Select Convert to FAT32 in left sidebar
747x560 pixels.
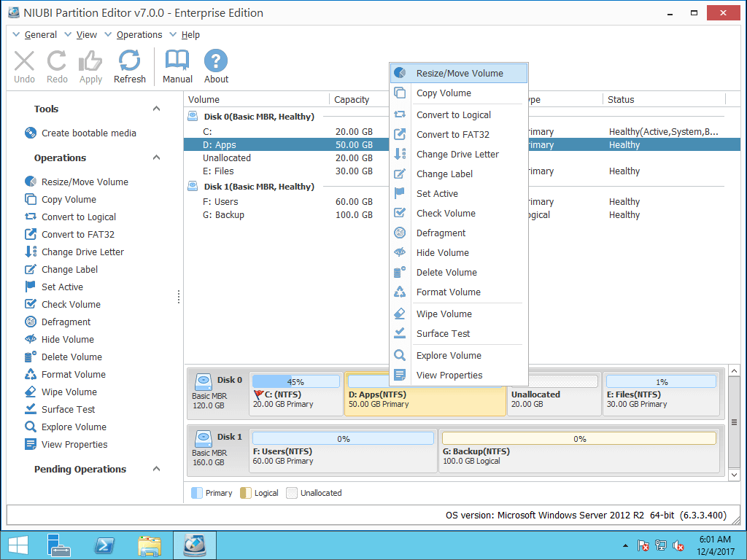tap(69, 234)
